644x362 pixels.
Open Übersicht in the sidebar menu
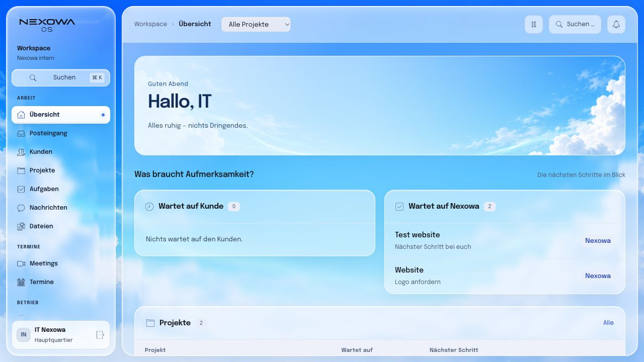pyautogui.click(x=61, y=115)
